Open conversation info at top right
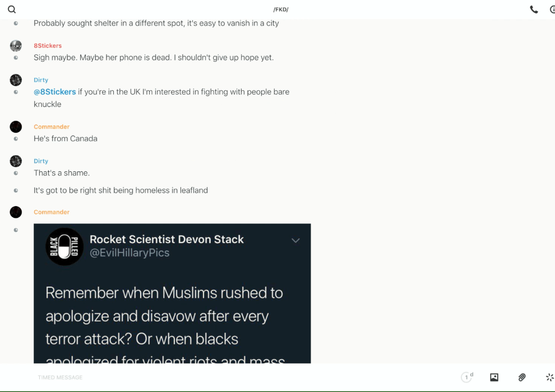 point(552,10)
